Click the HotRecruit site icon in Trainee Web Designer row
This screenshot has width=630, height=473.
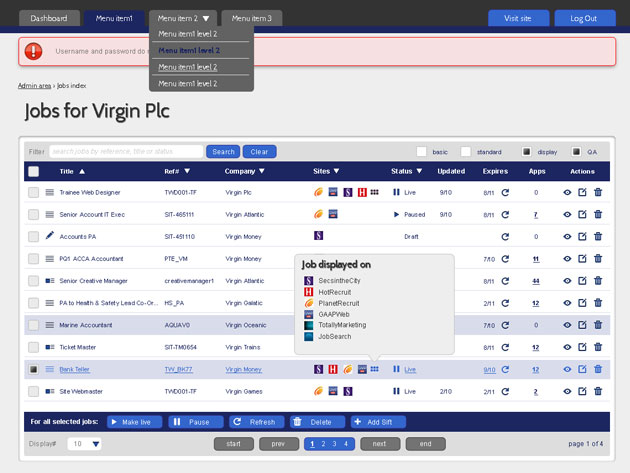click(x=362, y=192)
